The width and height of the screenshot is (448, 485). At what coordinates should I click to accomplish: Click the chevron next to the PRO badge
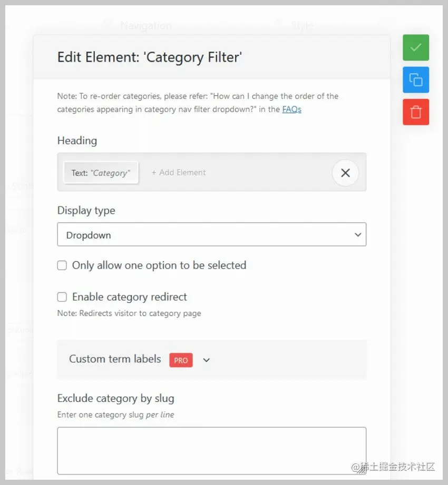pos(206,360)
